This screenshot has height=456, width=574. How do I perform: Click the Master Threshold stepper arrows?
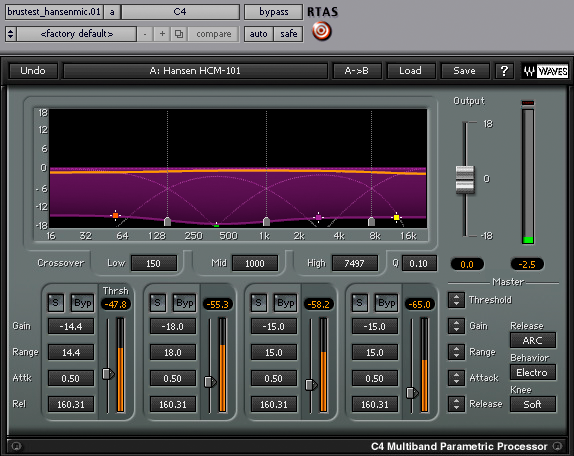(456, 300)
